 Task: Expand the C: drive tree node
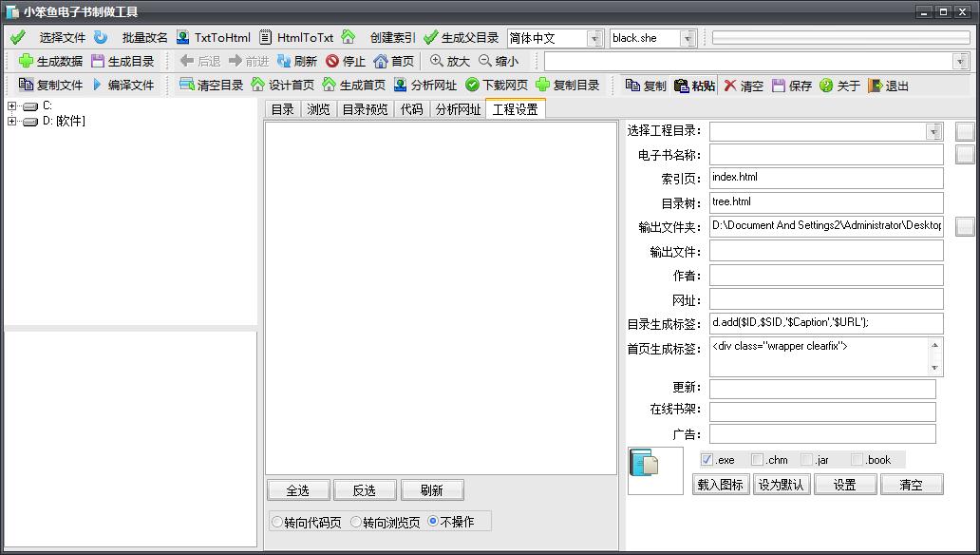(x=12, y=105)
